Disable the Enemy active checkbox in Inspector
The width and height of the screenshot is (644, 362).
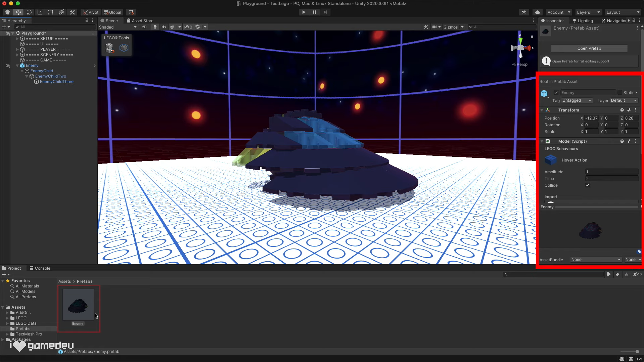pos(556,92)
